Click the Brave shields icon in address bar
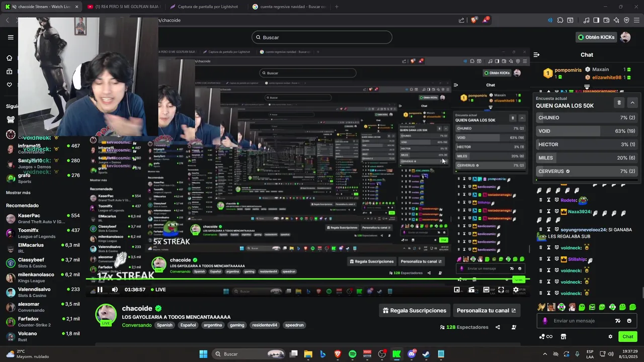 click(473, 20)
